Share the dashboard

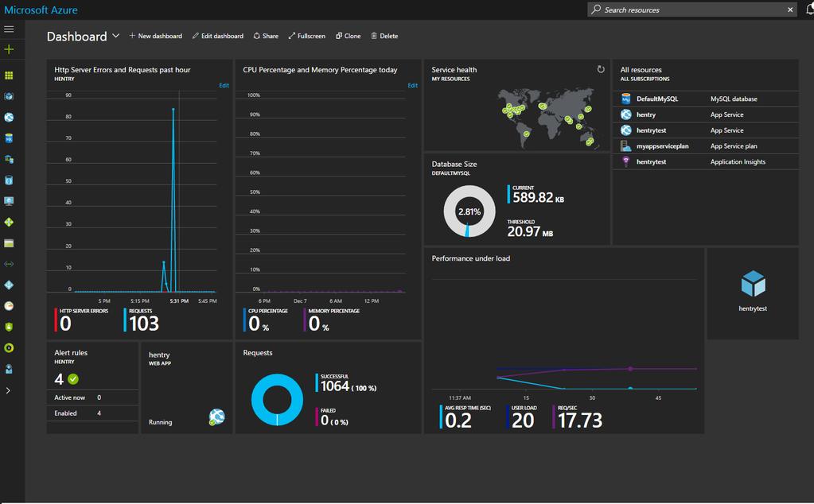coord(266,36)
